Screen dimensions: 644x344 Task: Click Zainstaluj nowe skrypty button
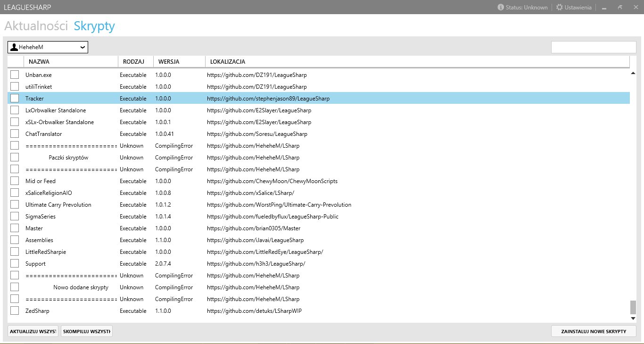pos(594,331)
